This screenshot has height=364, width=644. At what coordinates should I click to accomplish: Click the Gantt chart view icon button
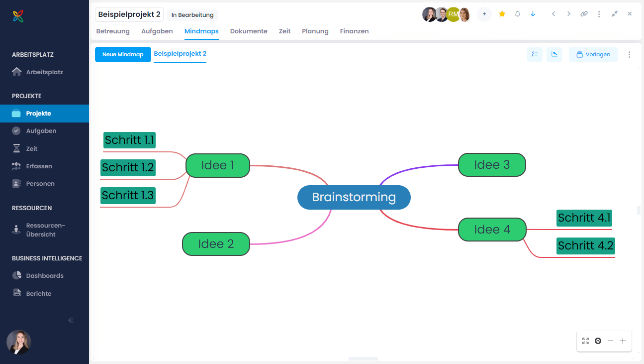point(554,55)
